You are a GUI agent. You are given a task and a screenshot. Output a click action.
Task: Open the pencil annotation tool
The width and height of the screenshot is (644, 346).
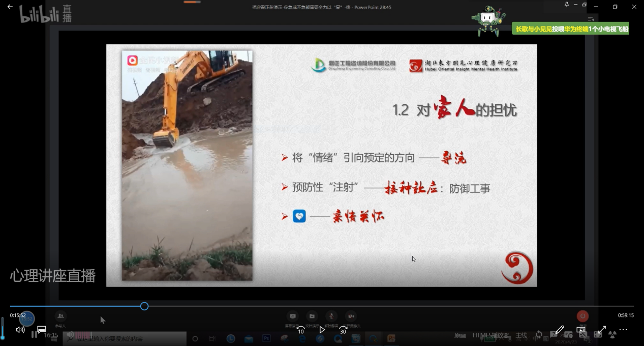click(560, 330)
